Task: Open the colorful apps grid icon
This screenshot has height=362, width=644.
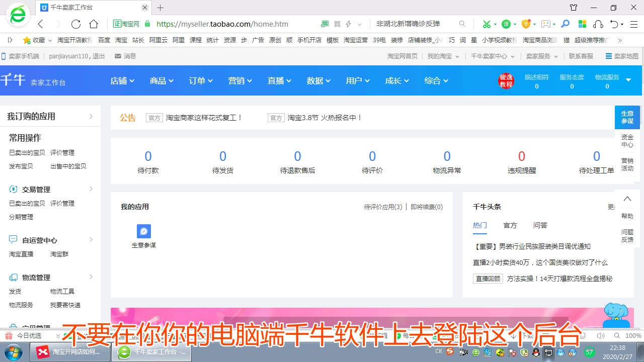Action: pos(582,24)
